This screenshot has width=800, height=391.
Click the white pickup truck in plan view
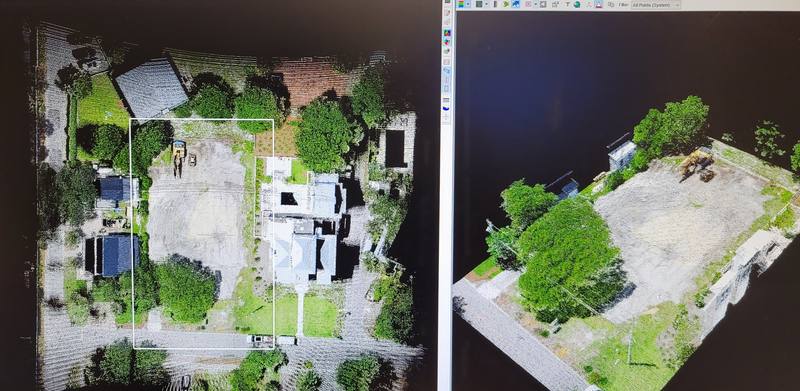260,339
